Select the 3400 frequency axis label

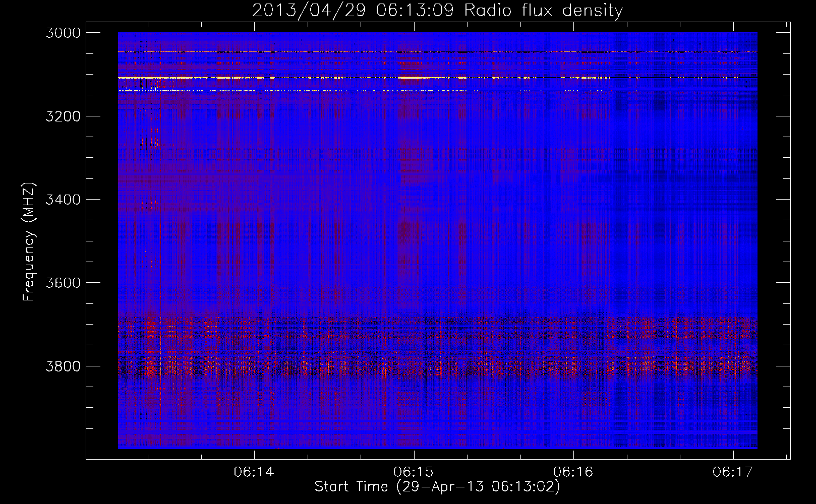(63, 200)
